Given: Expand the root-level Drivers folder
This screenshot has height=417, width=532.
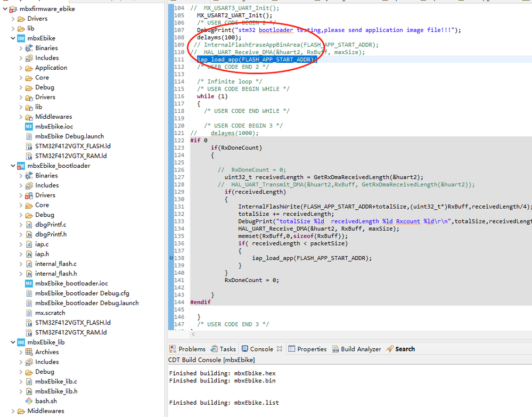Looking at the screenshot, I should point(13,19).
